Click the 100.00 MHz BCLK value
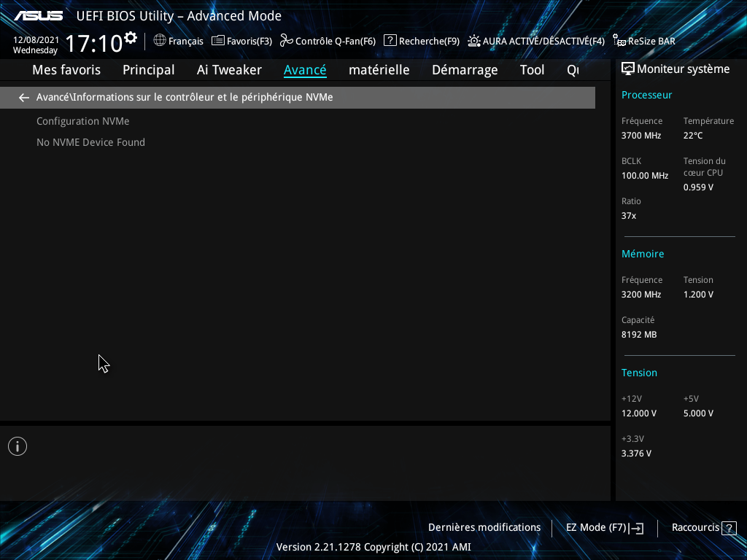The width and height of the screenshot is (747, 560). (645, 176)
